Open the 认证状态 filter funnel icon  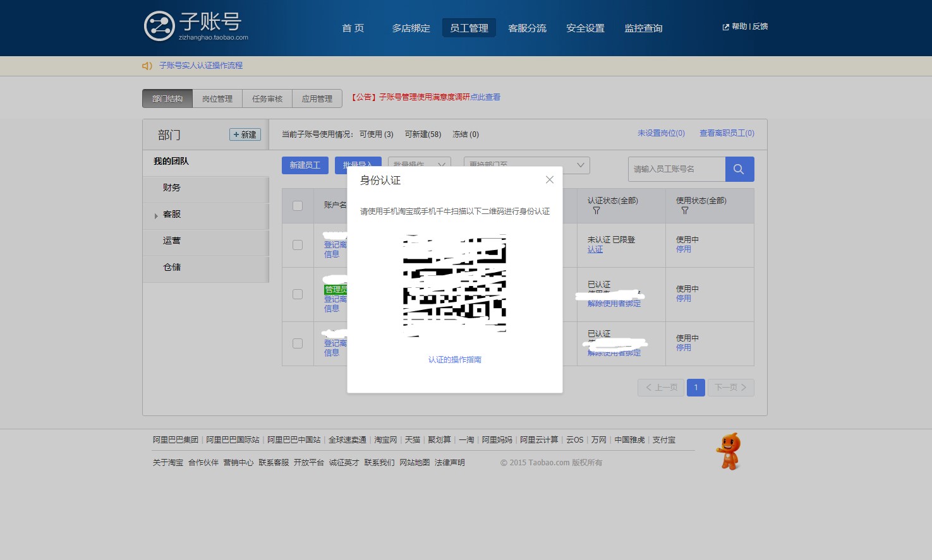coord(595,211)
